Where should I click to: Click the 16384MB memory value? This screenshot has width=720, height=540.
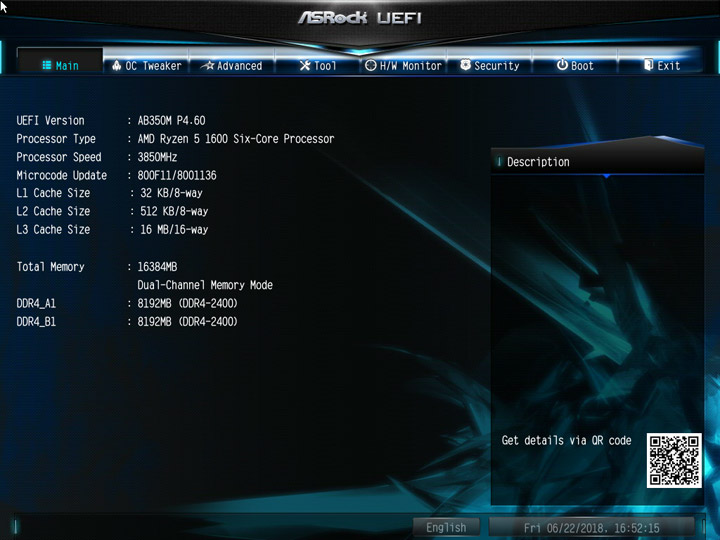tap(157, 267)
